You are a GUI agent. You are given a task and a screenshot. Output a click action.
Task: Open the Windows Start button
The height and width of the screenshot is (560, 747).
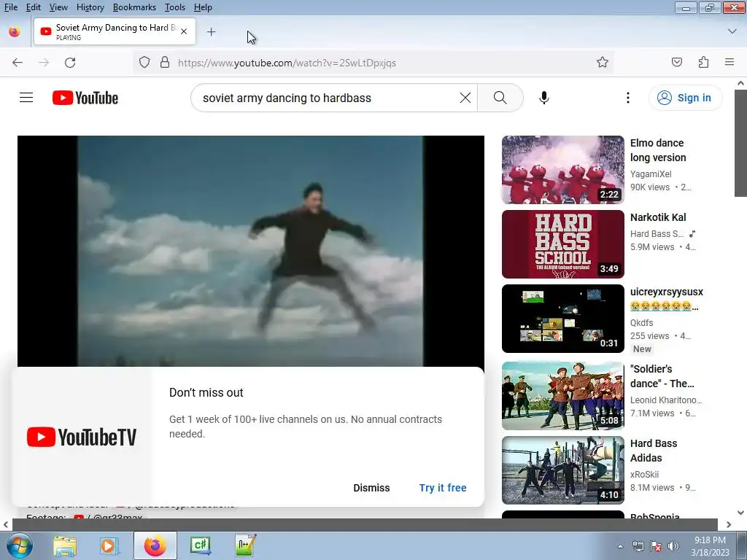point(20,545)
